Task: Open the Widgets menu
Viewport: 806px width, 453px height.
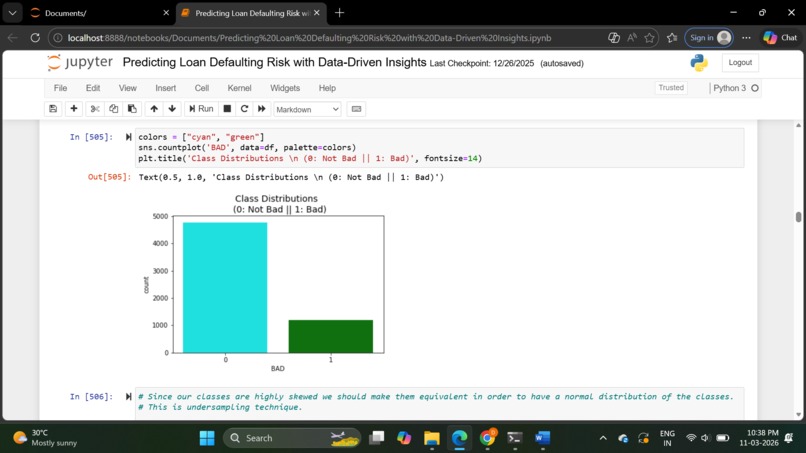Action: 285,88
